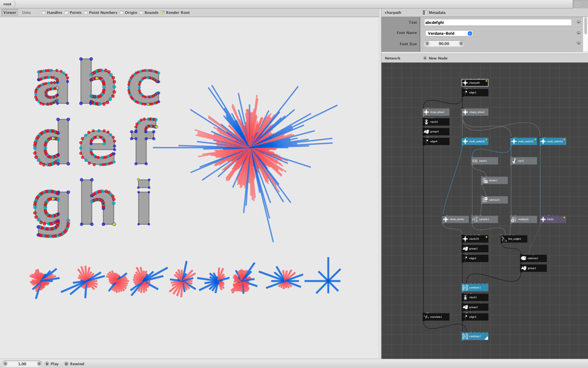Click the New Node button
This screenshot has width=588, height=368.
coord(435,58)
